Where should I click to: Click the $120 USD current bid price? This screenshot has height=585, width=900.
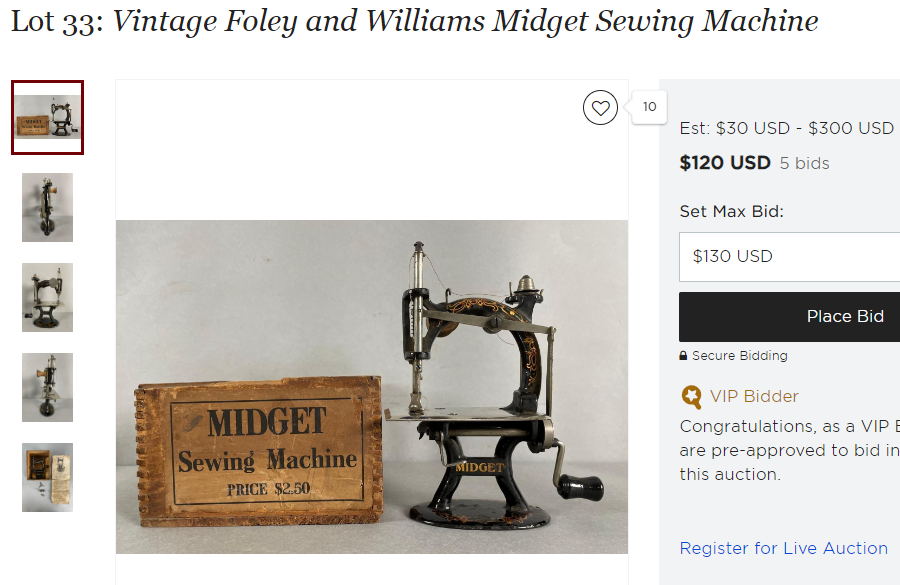click(x=725, y=163)
